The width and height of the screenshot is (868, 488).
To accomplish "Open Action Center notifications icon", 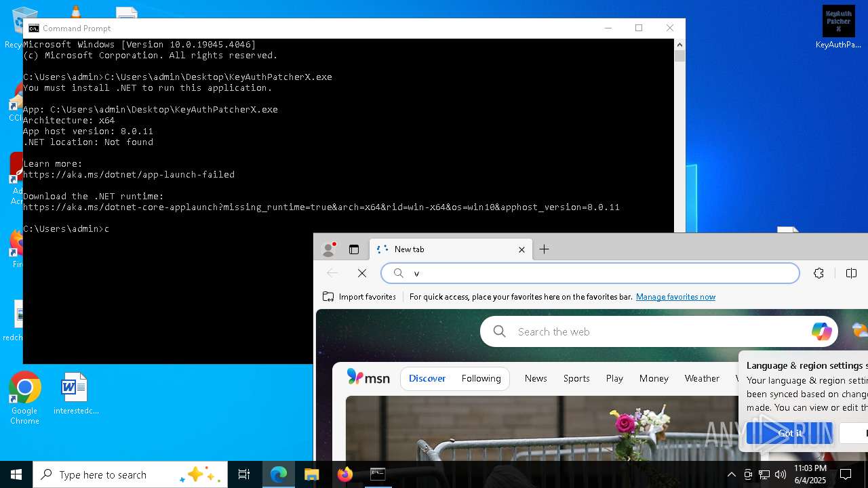I will coord(846,474).
